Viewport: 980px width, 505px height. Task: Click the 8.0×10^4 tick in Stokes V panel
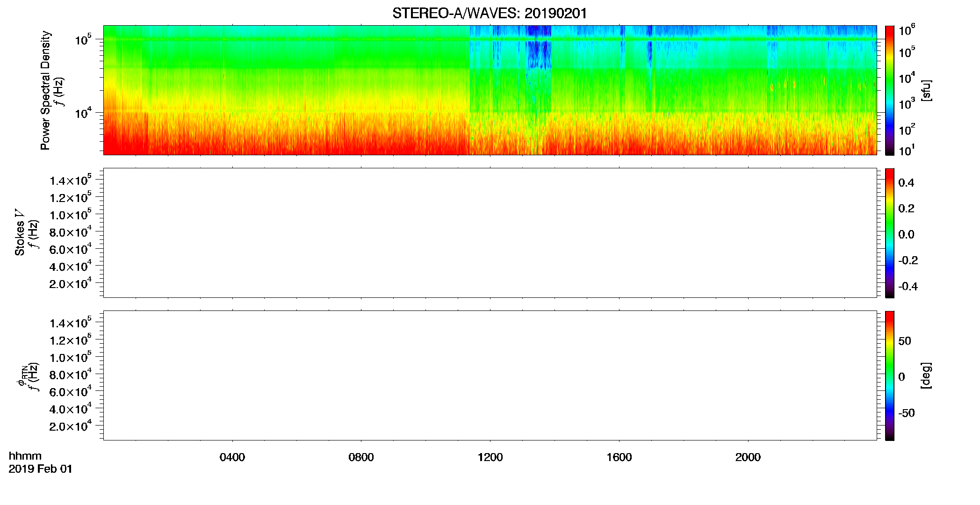pyautogui.click(x=71, y=231)
